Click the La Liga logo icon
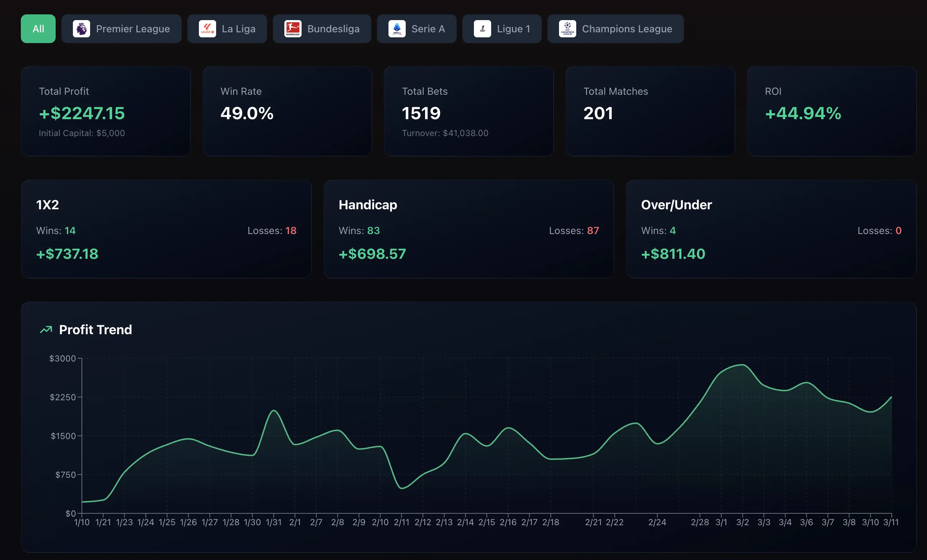 coord(207,29)
